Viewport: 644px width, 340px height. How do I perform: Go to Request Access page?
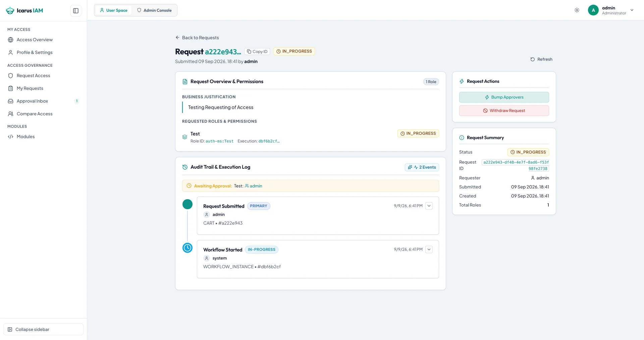(43, 75)
